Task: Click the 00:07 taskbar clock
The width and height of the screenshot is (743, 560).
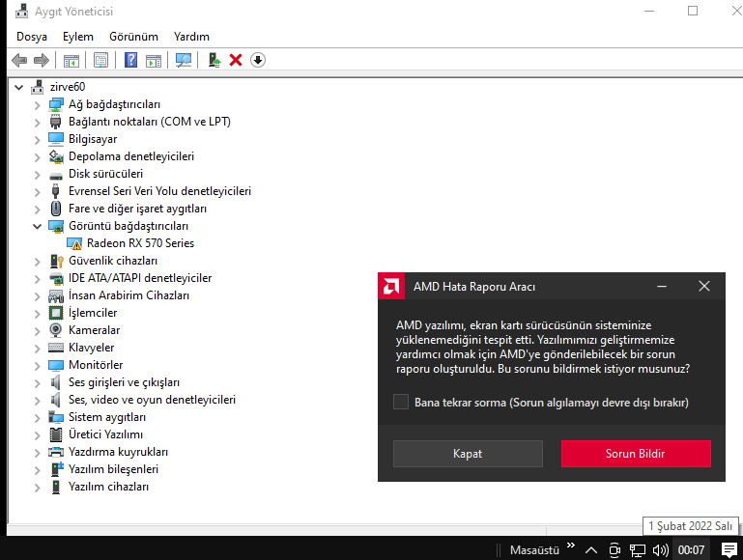Action: [x=691, y=550]
